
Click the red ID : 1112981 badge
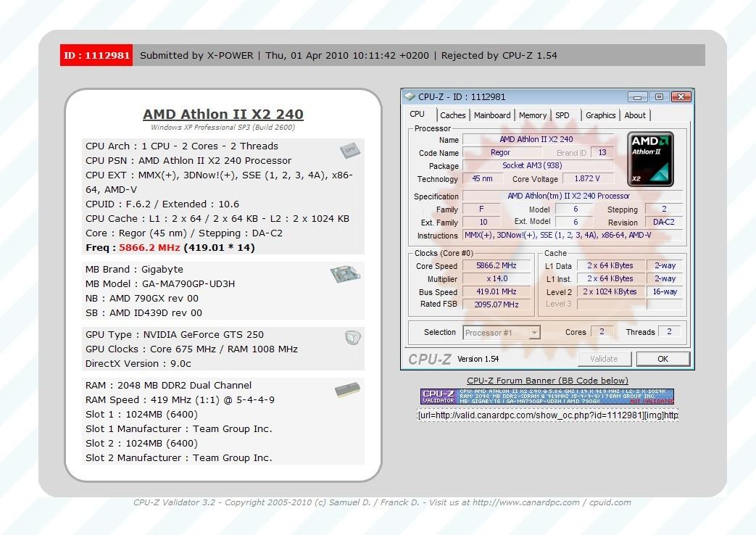coord(96,55)
